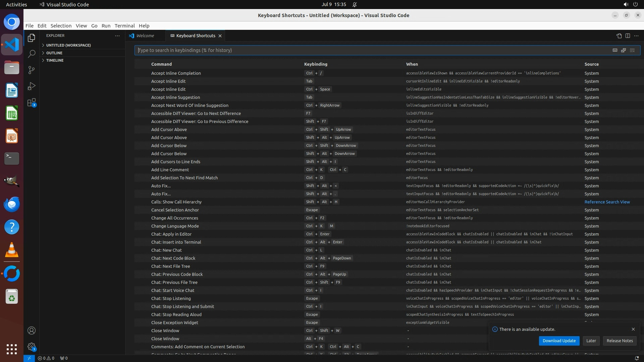Open the Extensions view icon
Screen dimensions: 644x362
[x=32, y=103]
